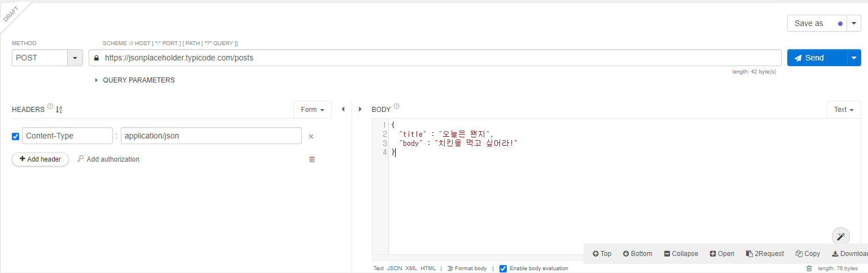Switch body format to Text

(378, 268)
